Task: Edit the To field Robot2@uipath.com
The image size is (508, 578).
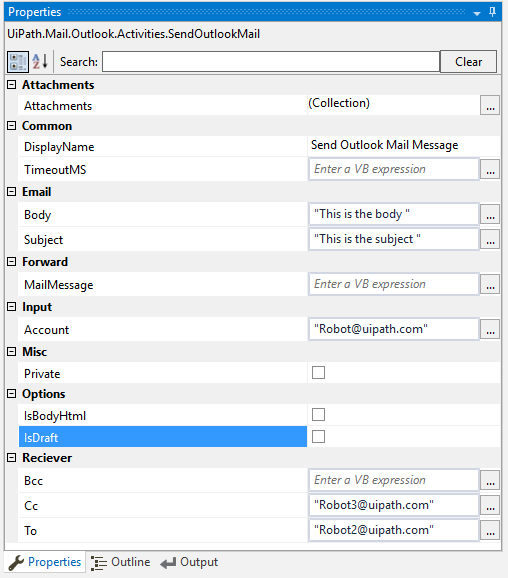Action: point(394,530)
